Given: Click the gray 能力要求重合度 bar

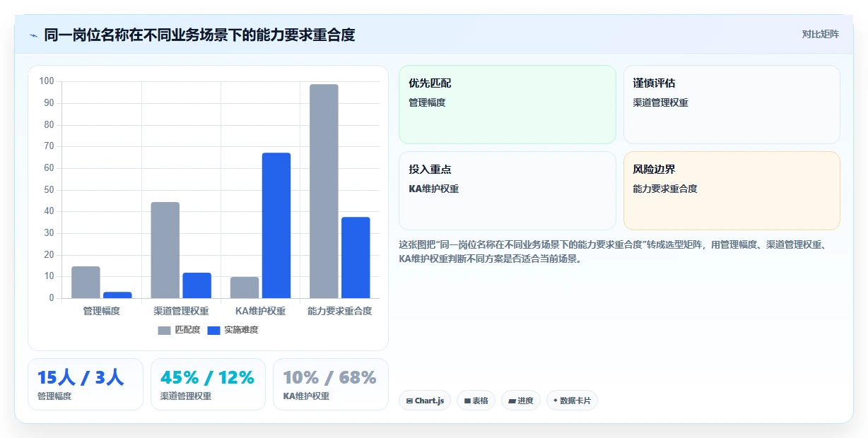Looking at the screenshot, I should coord(324,191).
